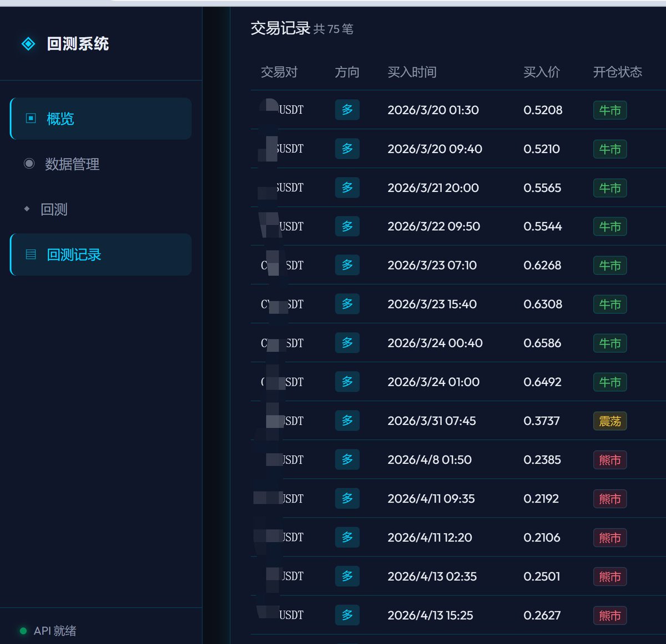Viewport: 666px width, 644px height.
Task: Click the 方向 column header
Action: 347,72
